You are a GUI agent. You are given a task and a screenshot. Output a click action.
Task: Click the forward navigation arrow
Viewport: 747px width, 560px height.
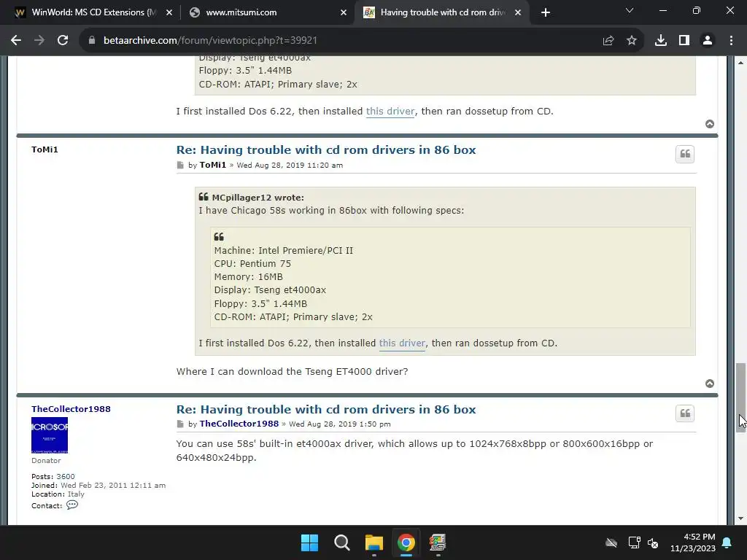(39, 41)
